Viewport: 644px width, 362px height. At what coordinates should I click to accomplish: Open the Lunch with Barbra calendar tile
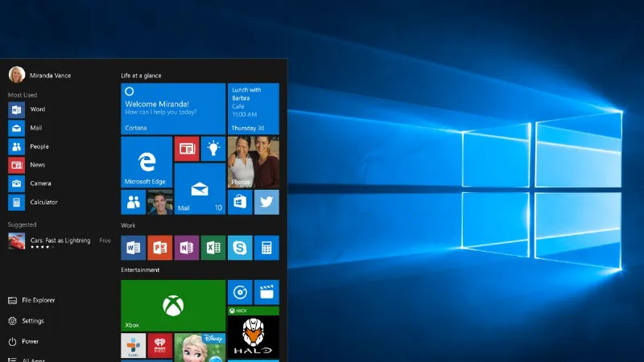pos(254,109)
